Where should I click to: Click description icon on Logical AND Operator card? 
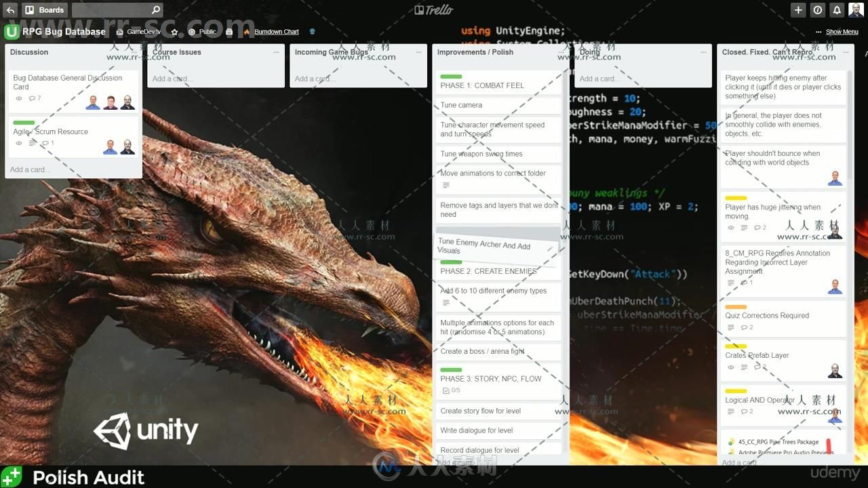click(x=730, y=411)
